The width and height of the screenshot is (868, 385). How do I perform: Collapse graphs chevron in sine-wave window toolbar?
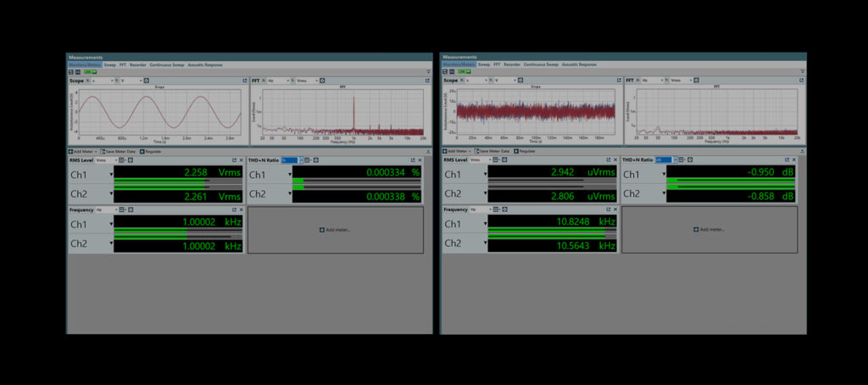point(428,72)
